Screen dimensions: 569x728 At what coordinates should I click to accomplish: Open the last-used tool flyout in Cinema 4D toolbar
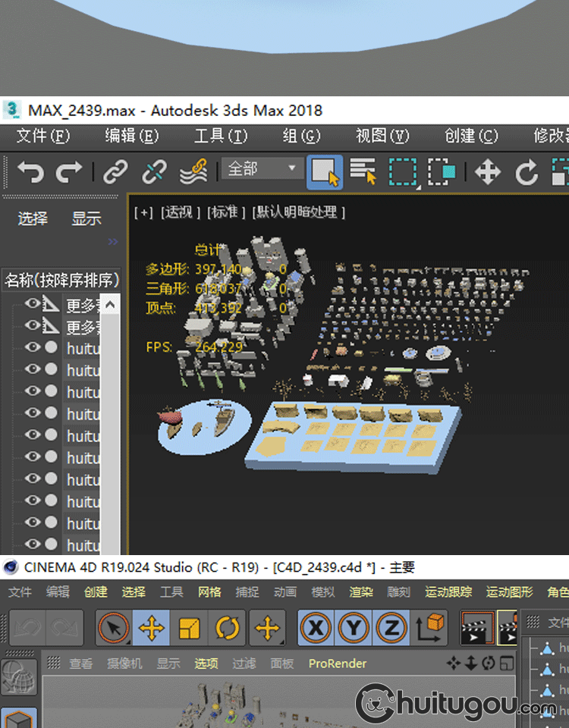tap(268, 628)
